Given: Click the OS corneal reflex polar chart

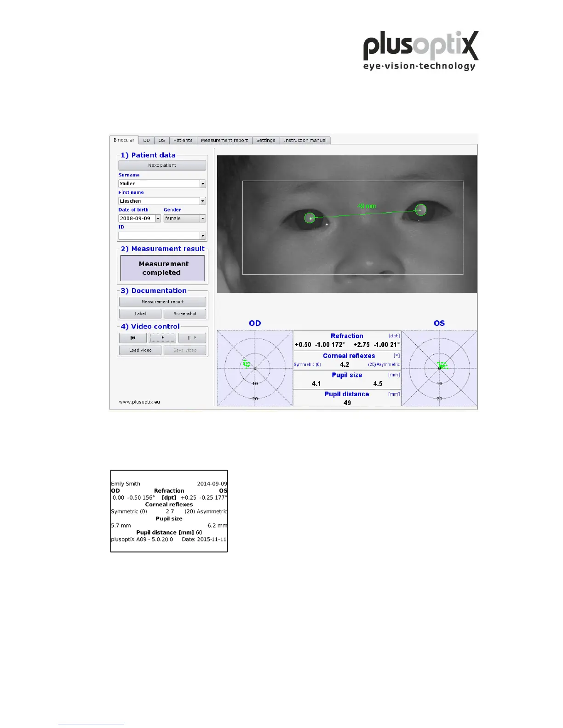Looking at the screenshot, I should pos(439,369).
